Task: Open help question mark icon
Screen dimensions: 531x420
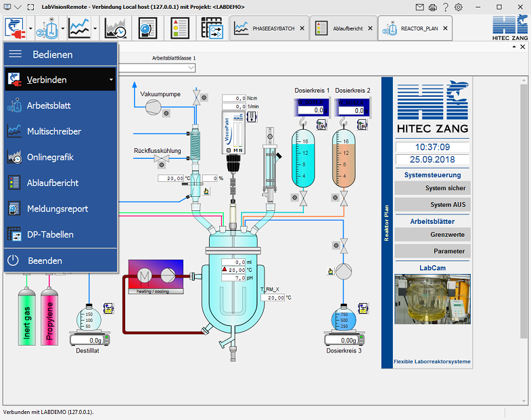Action: [446, 7]
